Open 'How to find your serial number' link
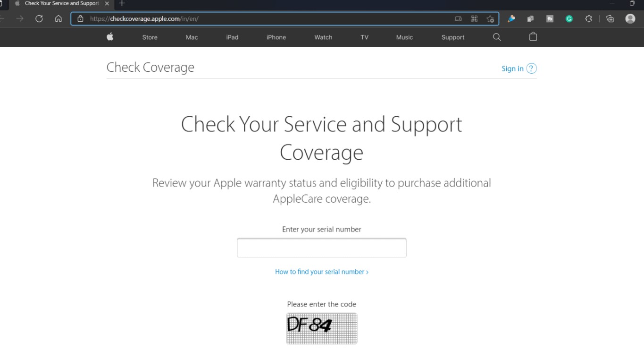The width and height of the screenshot is (644, 351). point(322,272)
